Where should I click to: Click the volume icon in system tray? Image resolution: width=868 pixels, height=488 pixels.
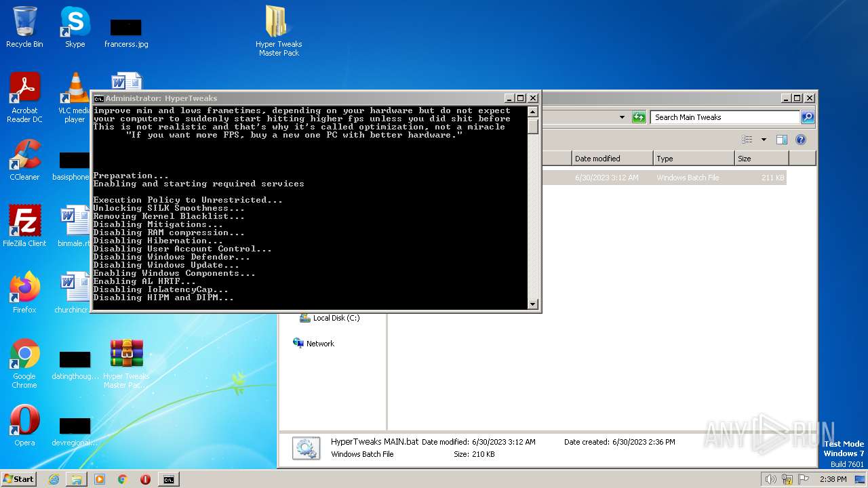[770, 479]
